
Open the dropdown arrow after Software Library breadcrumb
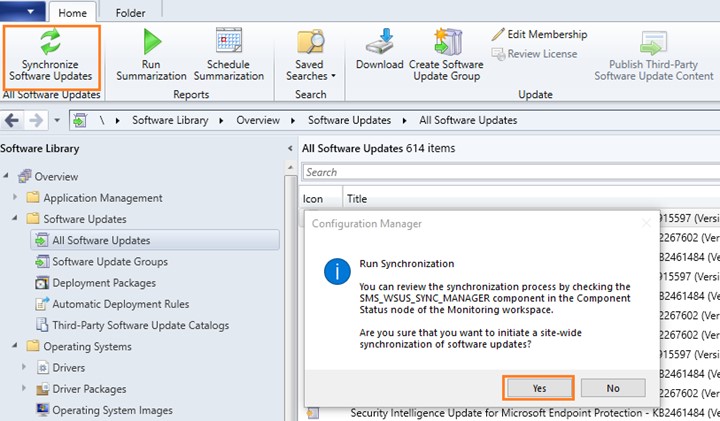click(x=221, y=121)
